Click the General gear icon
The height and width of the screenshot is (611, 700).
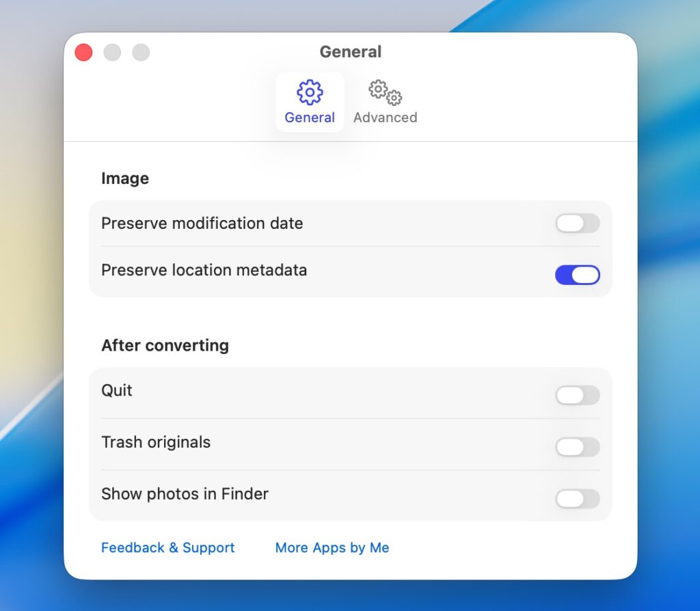(310, 92)
